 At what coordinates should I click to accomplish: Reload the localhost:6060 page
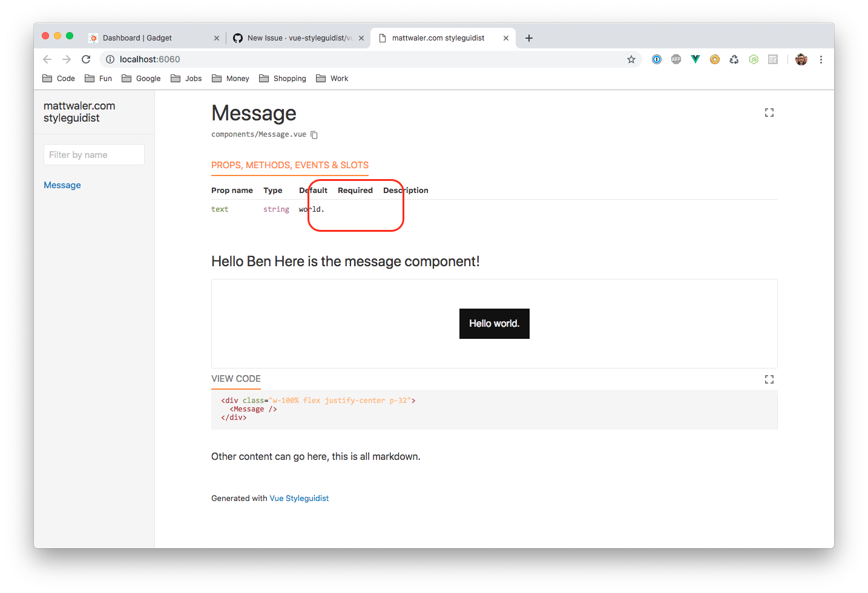tap(86, 59)
